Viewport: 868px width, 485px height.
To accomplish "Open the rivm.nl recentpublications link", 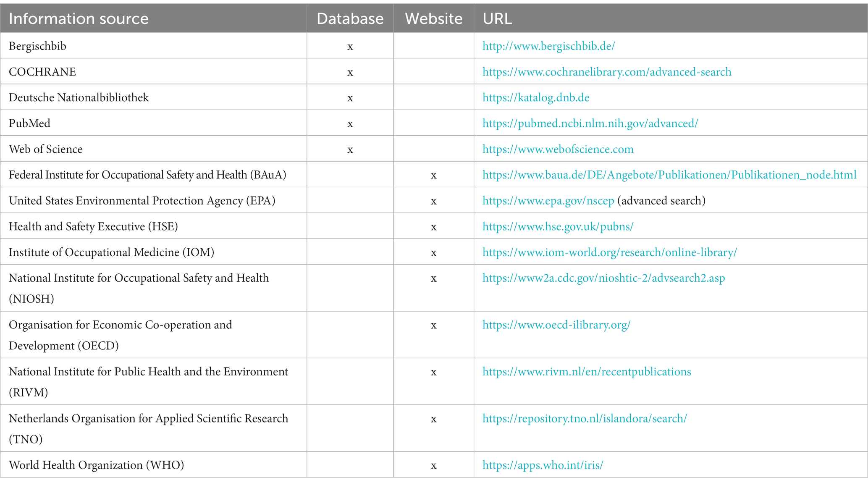I will pos(587,372).
